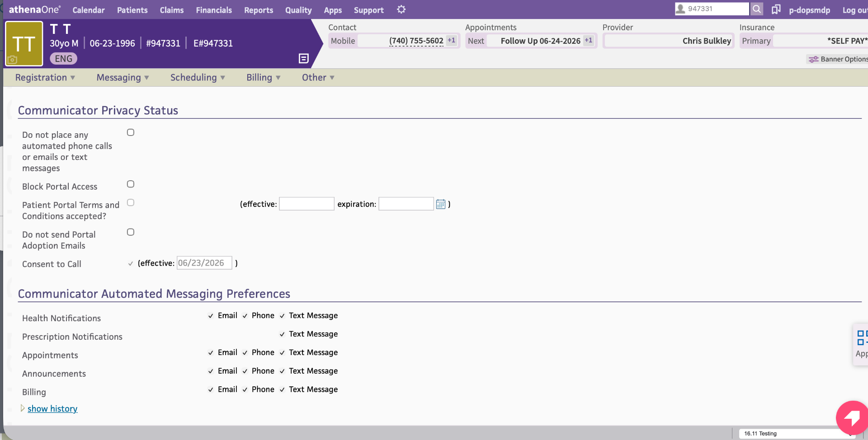Click the Banner Options button

[x=837, y=59]
